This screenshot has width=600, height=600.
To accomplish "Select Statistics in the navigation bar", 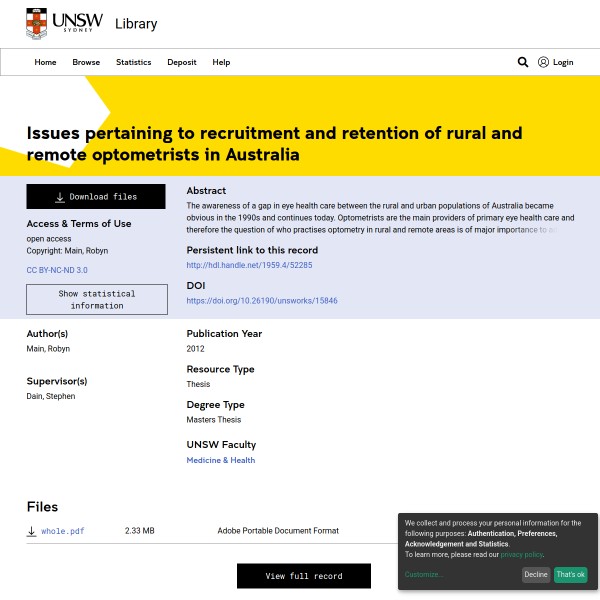I will (x=133, y=62).
